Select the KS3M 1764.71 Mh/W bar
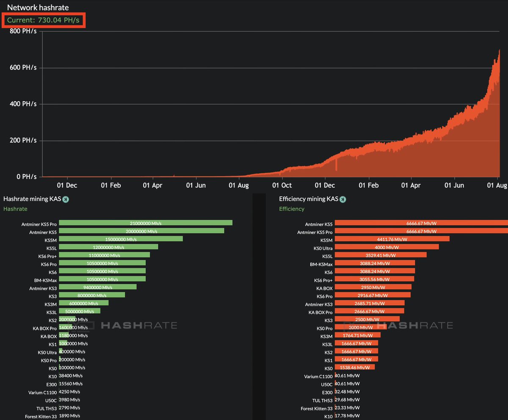The width and height of the screenshot is (508, 420). 358,336
